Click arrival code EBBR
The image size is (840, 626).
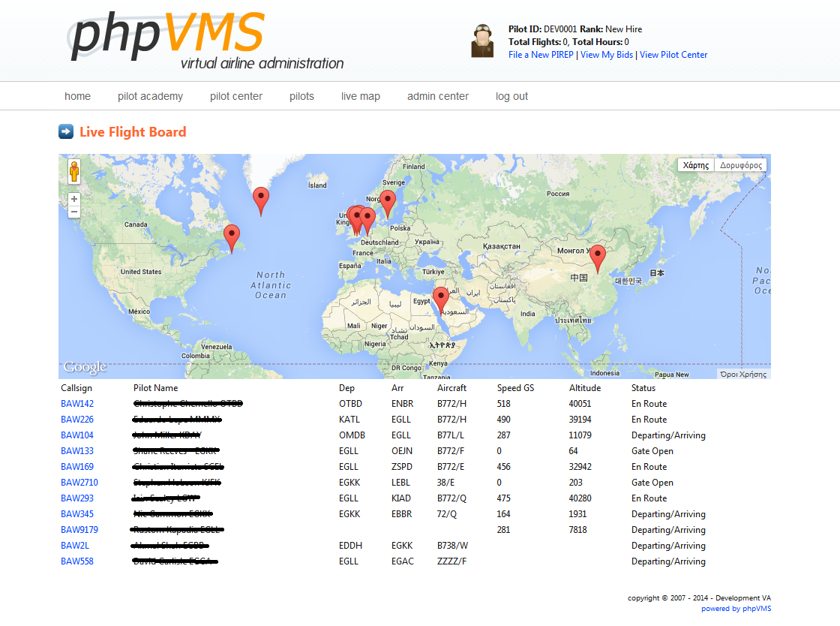pyautogui.click(x=402, y=514)
